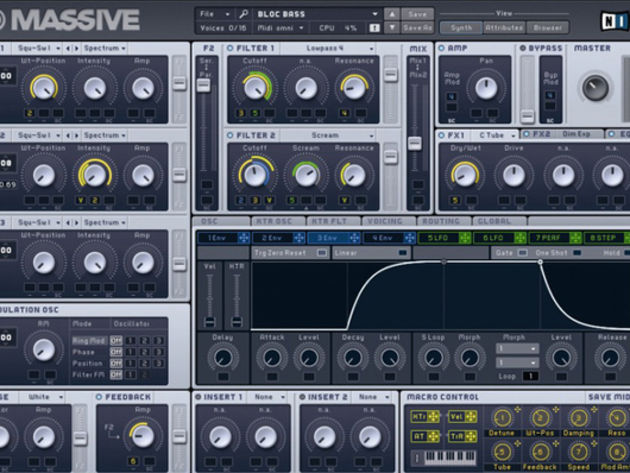Switch to the VOICING tab
Image resolution: width=630 pixels, height=473 pixels.
pos(388,221)
